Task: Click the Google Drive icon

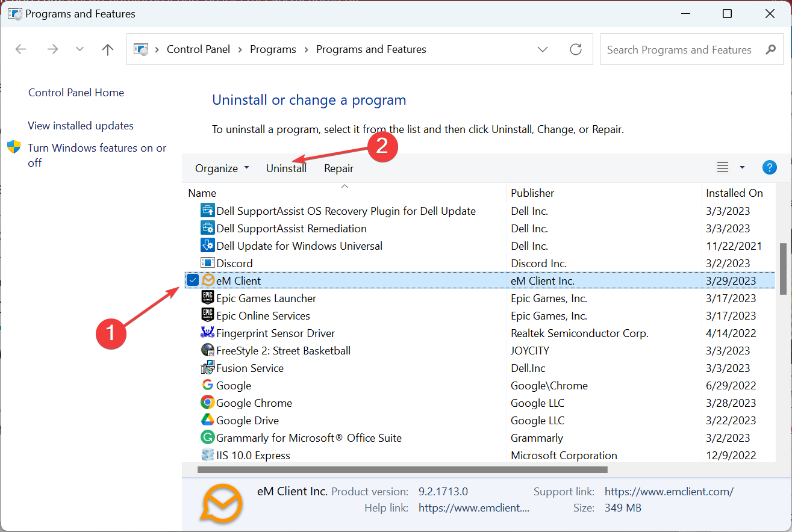Action: pos(208,420)
